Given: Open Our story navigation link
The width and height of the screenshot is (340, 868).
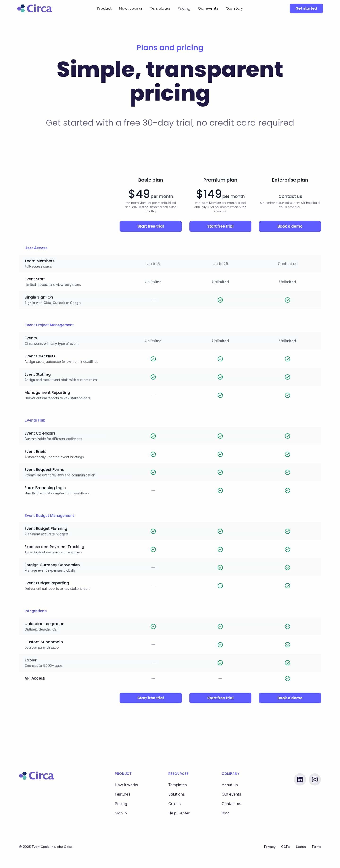Looking at the screenshot, I should pyautogui.click(x=234, y=8).
